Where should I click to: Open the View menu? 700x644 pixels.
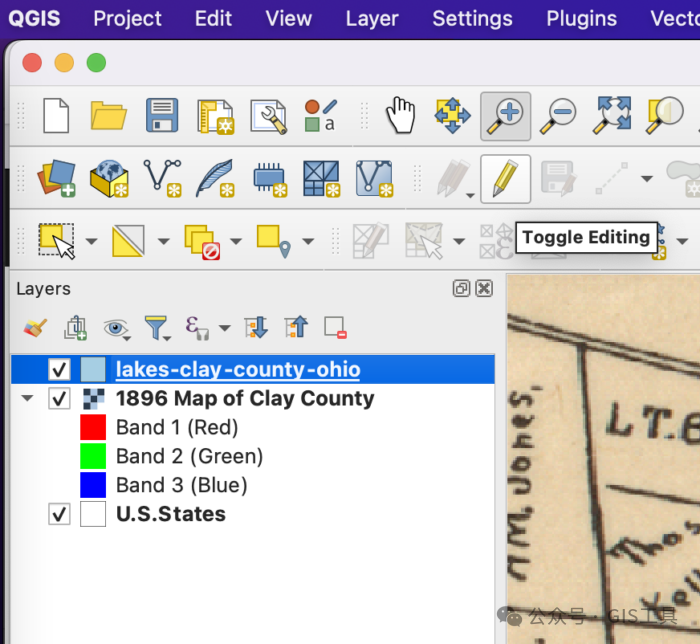pos(288,19)
